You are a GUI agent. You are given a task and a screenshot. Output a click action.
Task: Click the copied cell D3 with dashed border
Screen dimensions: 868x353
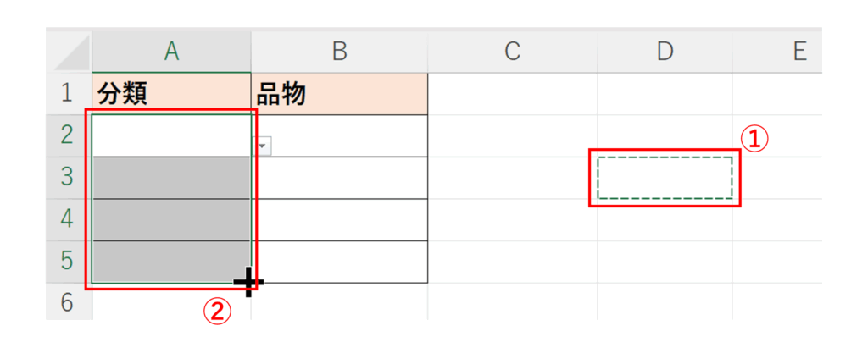(x=665, y=178)
